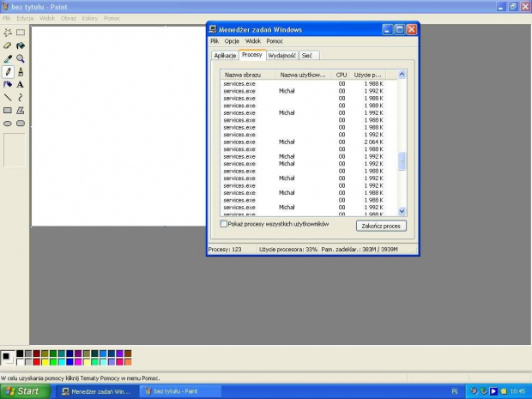
Task: Sort by Użycie pamięci column header
Action: [369, 75]
